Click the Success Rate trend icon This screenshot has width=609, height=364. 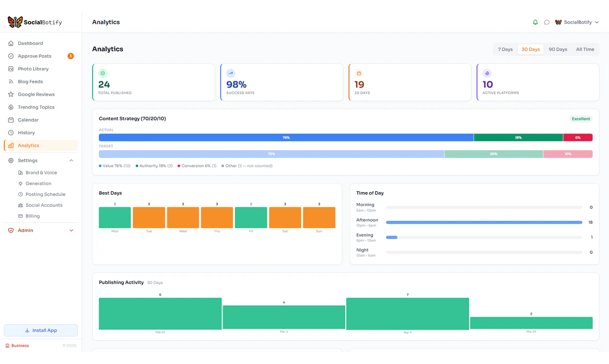231,73
